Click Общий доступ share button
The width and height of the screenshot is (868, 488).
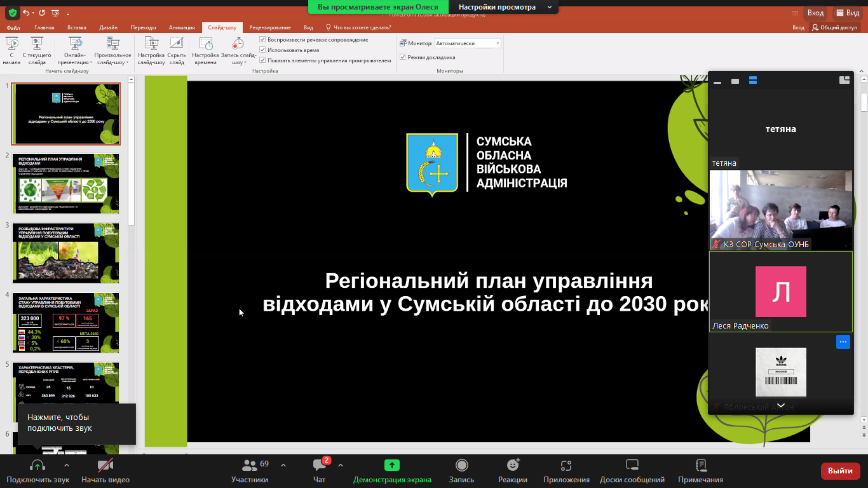pyautogui.click(x=834, y=27)
